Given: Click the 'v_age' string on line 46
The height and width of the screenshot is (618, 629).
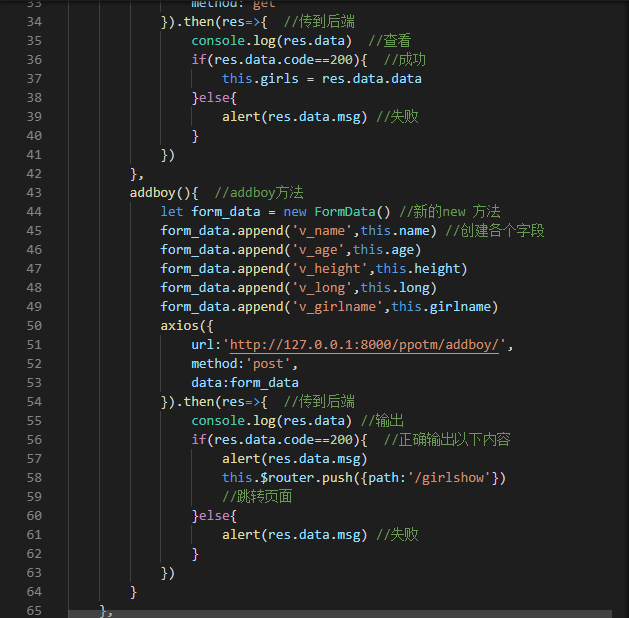Looking at the screenshot, I should 318,250.
